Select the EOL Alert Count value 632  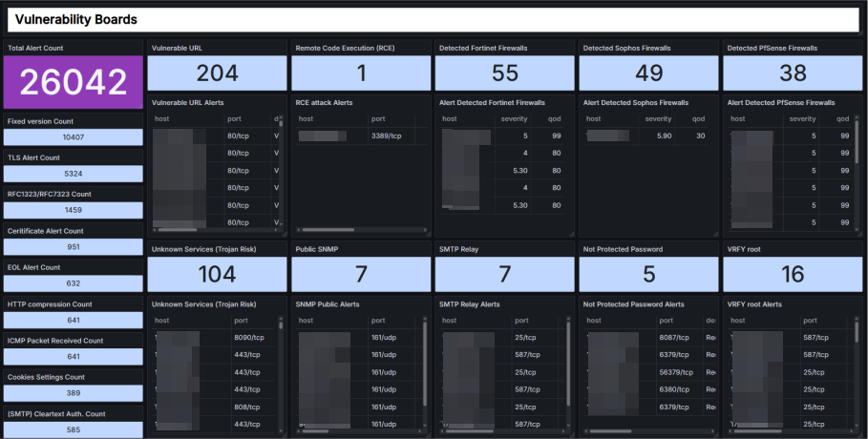pyautogui.click(x=74, y=283)
